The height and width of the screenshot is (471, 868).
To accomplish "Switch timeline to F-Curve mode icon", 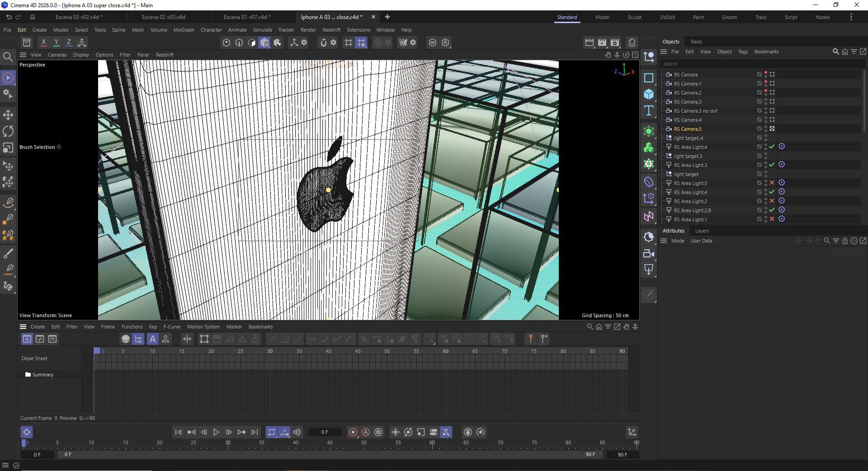I will tap(40, 339).
